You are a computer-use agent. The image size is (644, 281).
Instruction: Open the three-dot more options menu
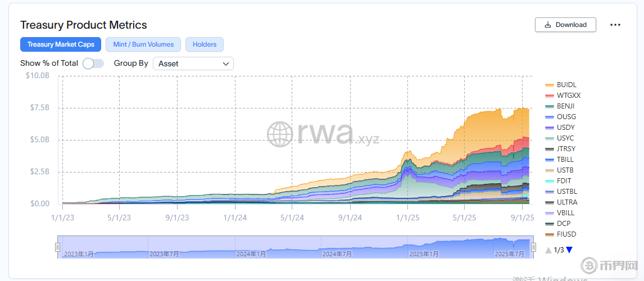[615, 25]
